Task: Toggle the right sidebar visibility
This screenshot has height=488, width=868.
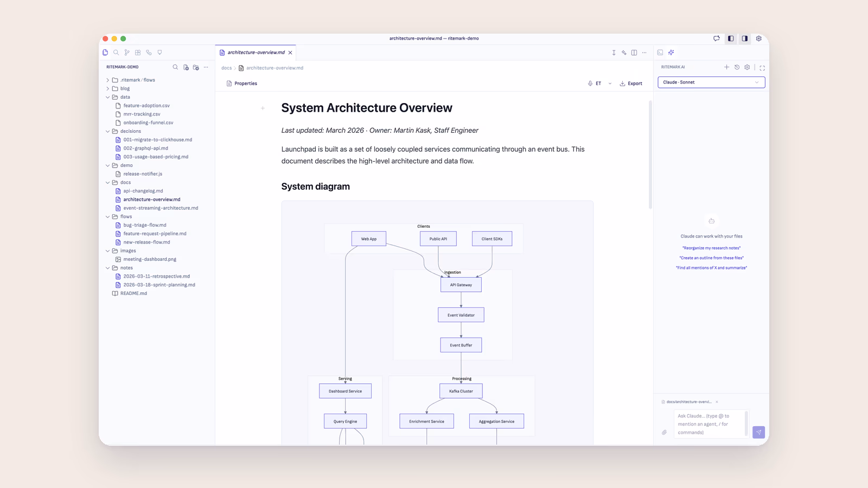Action: (x=745, y=38)
